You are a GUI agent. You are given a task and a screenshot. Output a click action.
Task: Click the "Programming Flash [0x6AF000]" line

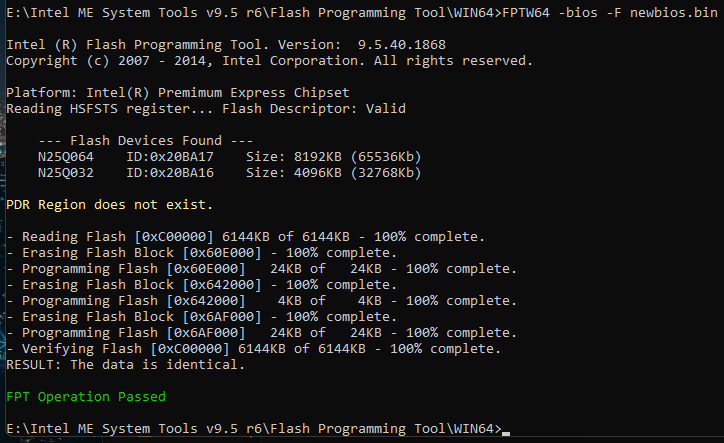[261, 333]
